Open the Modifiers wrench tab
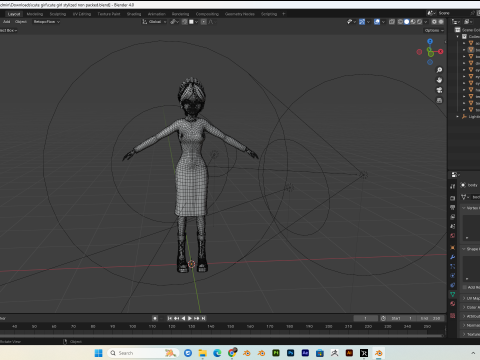Screen dimensions: 480x360 coord(452,257)
